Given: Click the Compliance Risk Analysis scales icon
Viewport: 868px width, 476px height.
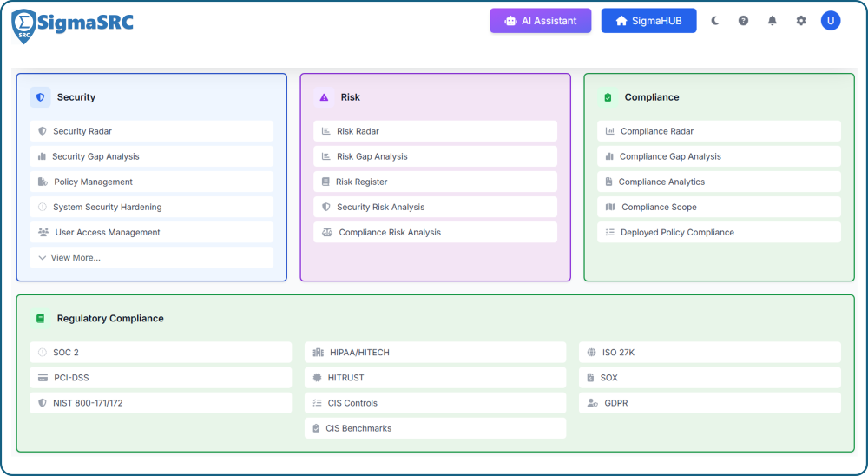Looking at the screenshot, I should (x=327, y=233).
